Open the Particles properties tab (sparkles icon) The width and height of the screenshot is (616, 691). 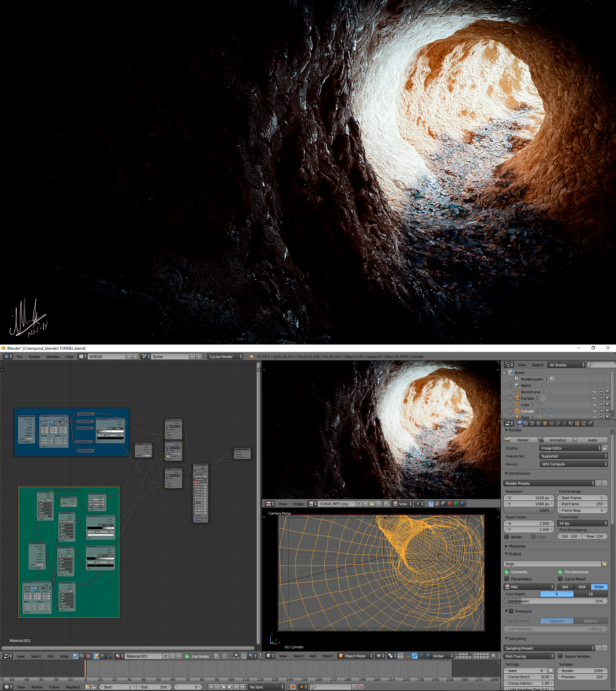coord(584,423)
